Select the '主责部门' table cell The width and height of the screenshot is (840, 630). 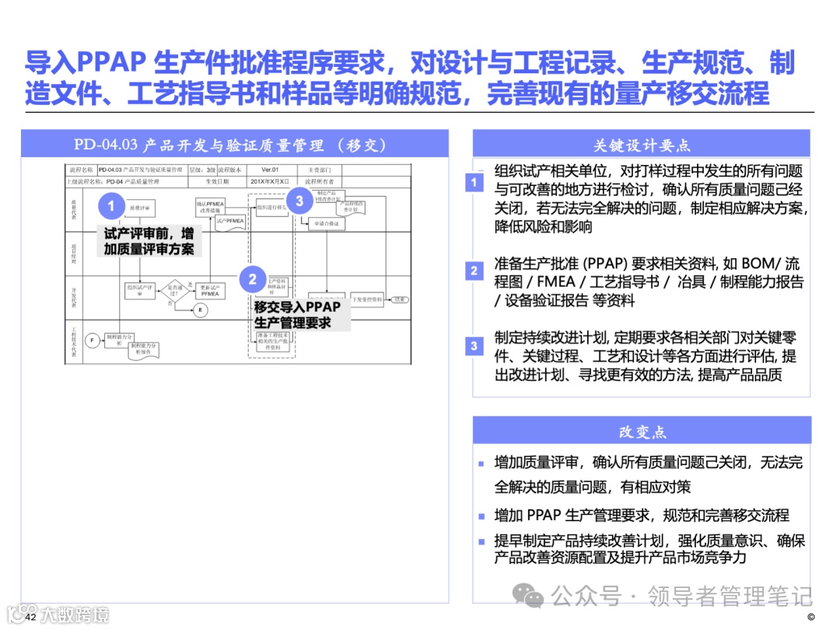click(x=318, y=170)
